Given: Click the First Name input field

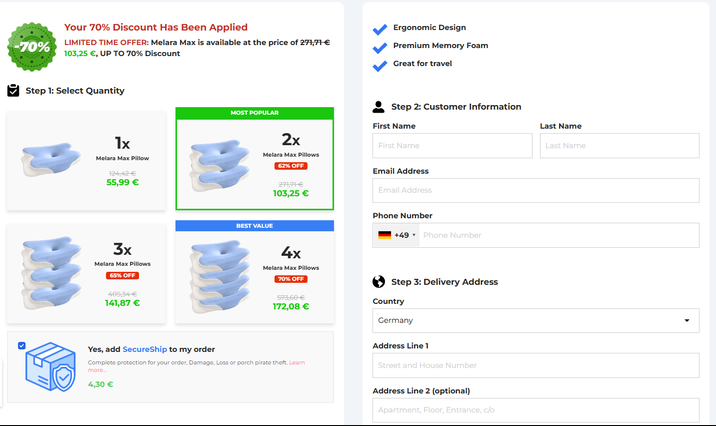Looking at the screenshot, I should (x=452, y=146).
